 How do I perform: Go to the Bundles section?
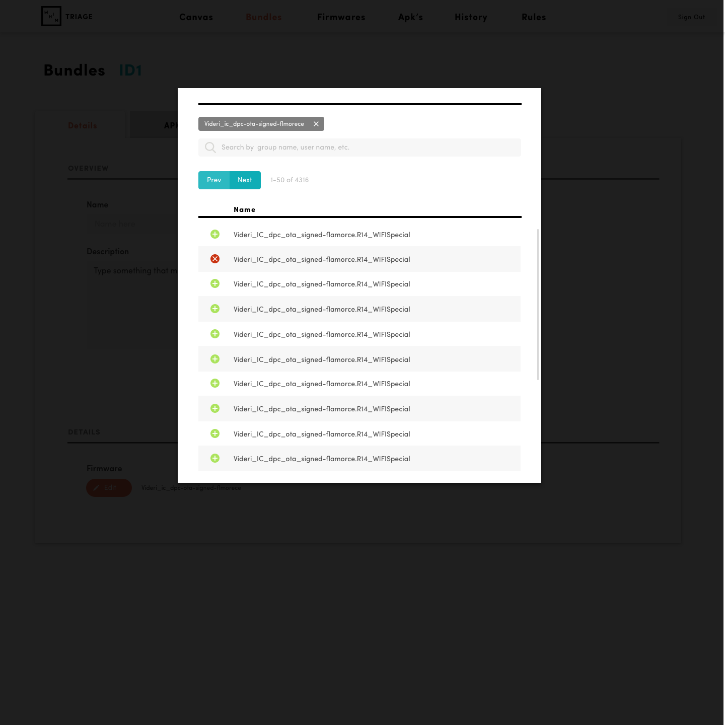tap(264, 17)
